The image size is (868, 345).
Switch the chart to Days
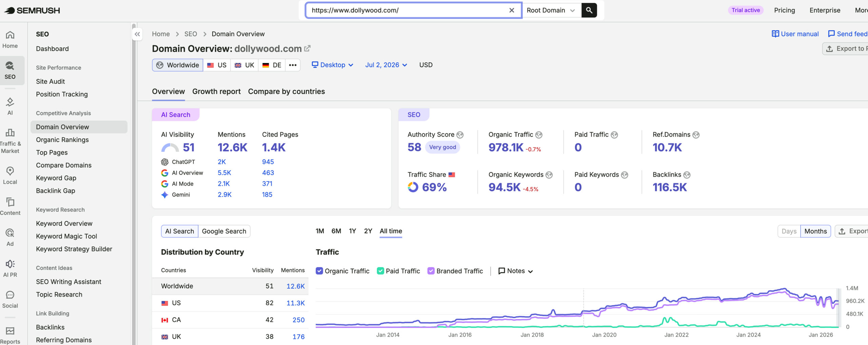(x=789, y=231)
